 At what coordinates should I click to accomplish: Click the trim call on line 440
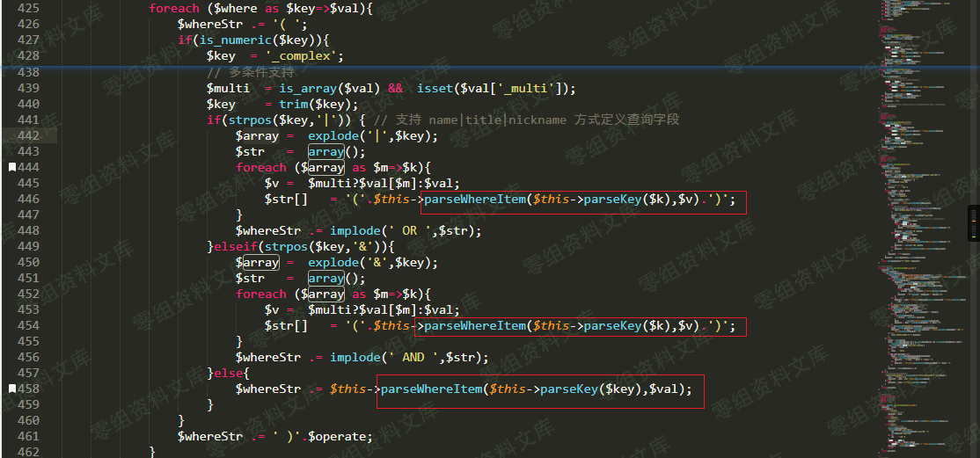tap(294, 104)
